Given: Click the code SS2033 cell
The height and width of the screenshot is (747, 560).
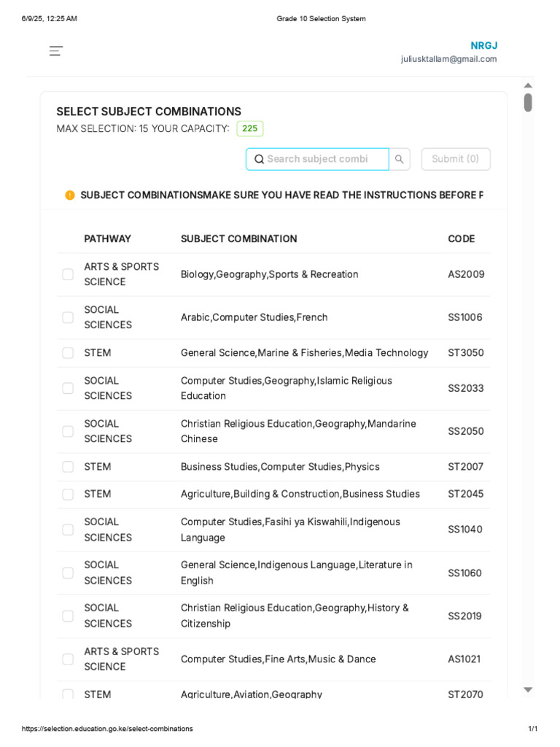Looking at the screenshot, I should point(466,388).
